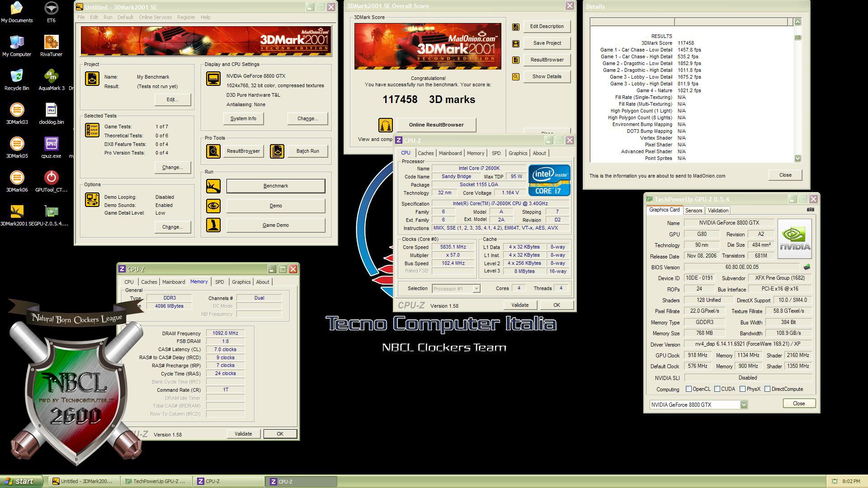Click the ResultBrowser magnifier icon in Pro Tools
This screenshot has height=488, width=868.
[213, 151]
